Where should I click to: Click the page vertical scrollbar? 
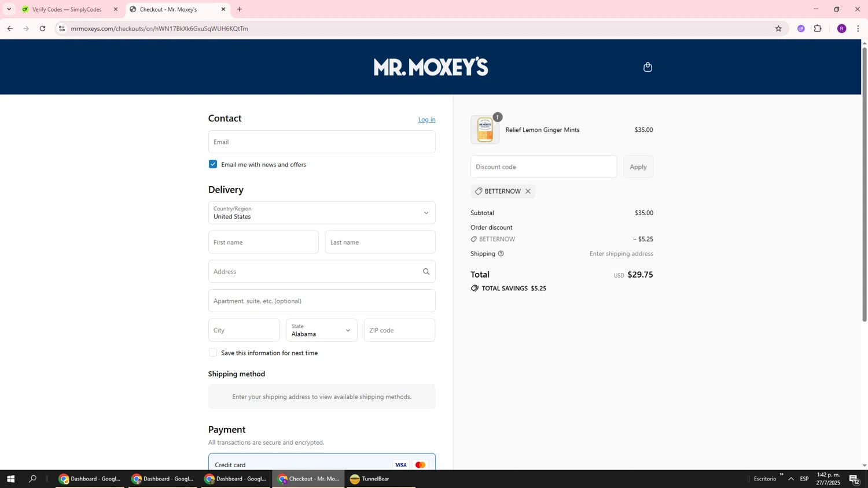(865, 185)
